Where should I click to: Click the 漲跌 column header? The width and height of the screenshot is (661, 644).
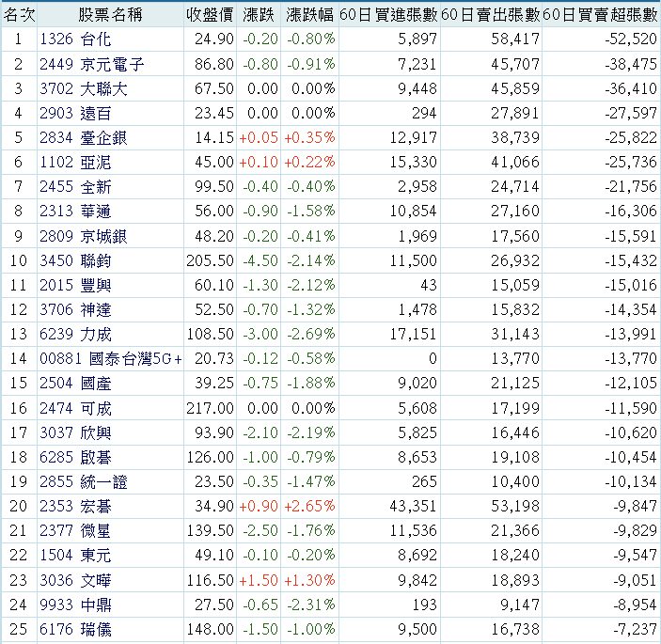point(259,15)
